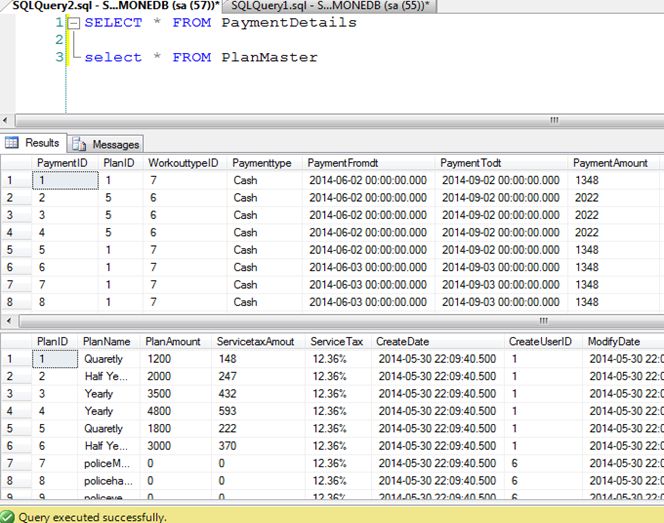664x523 pixels.
Task: Click the green query success checkmark icon
Action: pos(7,517)
